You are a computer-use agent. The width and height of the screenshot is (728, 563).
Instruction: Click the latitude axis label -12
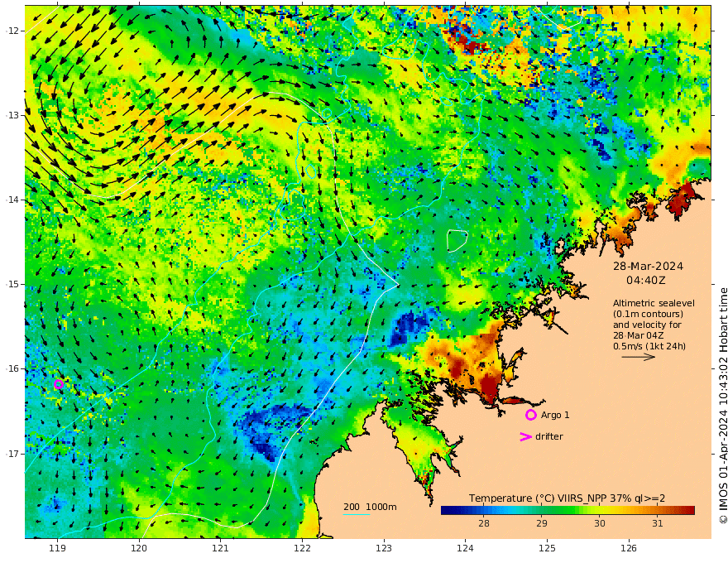12,31
